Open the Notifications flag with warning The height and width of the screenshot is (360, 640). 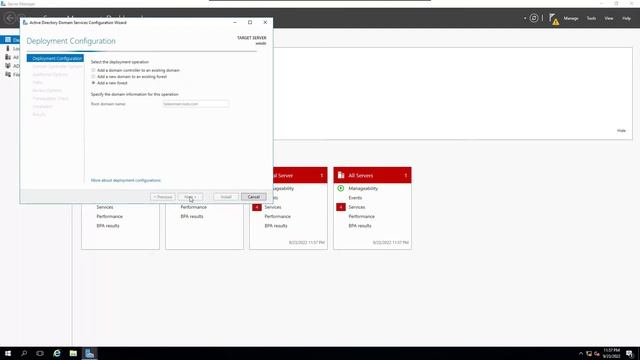pos(553,19)
